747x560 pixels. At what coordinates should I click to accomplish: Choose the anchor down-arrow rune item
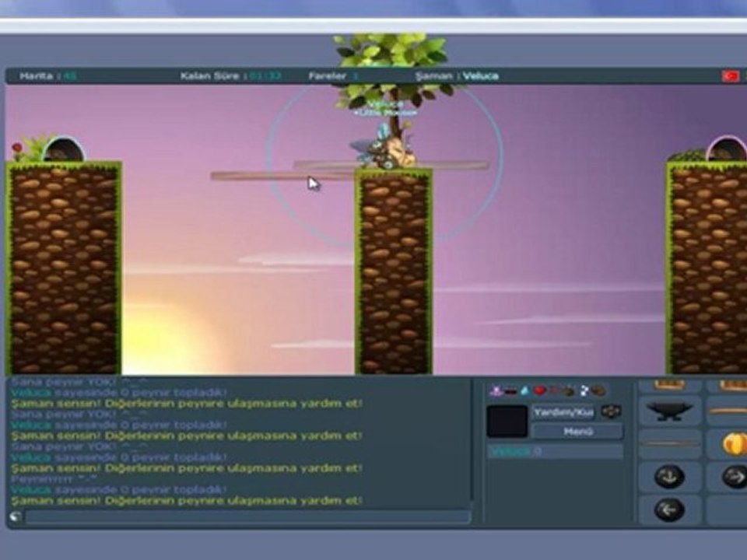[x=669, y=477]
